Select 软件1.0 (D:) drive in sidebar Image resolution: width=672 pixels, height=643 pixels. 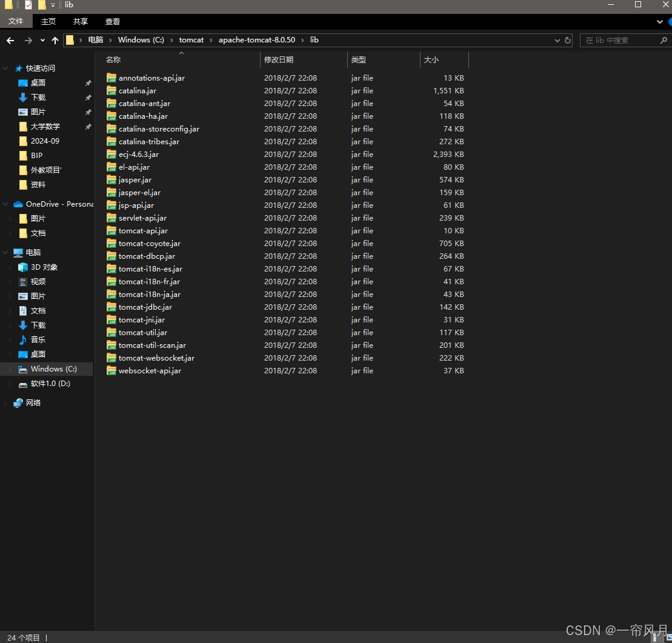click(x=50, y=384)
